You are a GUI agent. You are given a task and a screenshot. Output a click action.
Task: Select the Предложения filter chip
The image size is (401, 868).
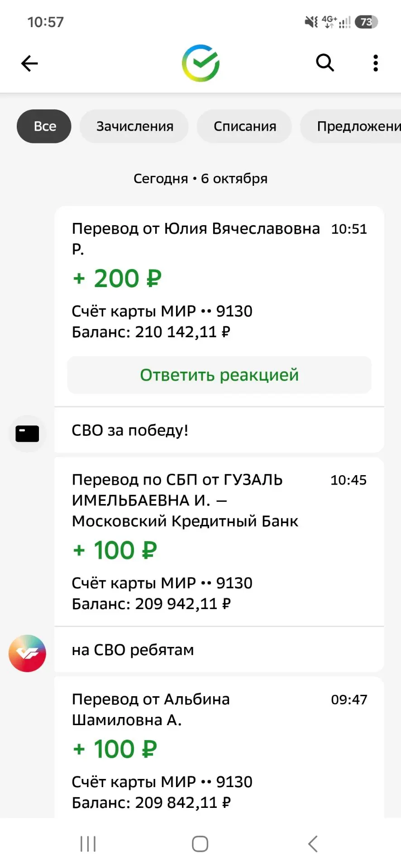coord(351,126)
